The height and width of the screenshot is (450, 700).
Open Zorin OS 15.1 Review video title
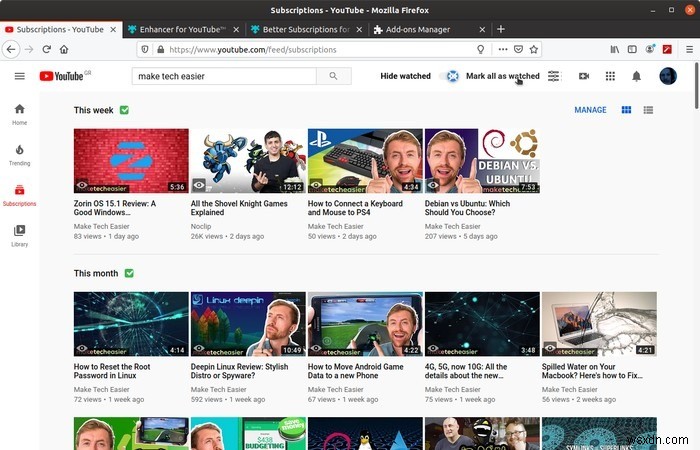click(115, 208)
